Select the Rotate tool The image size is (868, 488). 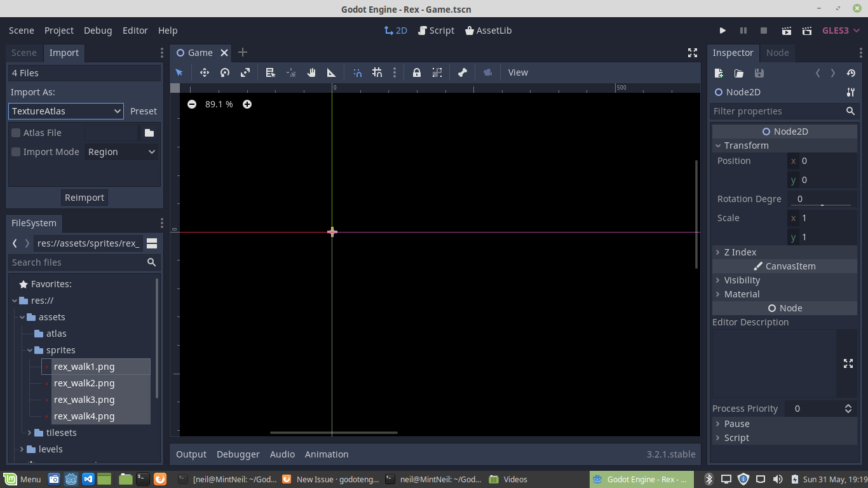[x=224, y=72]
